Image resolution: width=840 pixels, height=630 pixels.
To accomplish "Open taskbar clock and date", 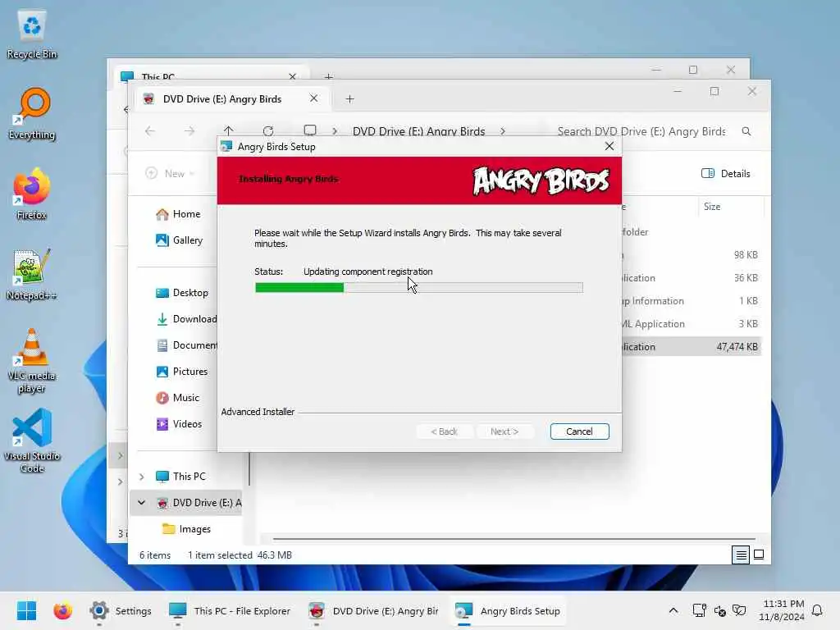I will pyautogui.click(x=782, y=610).
